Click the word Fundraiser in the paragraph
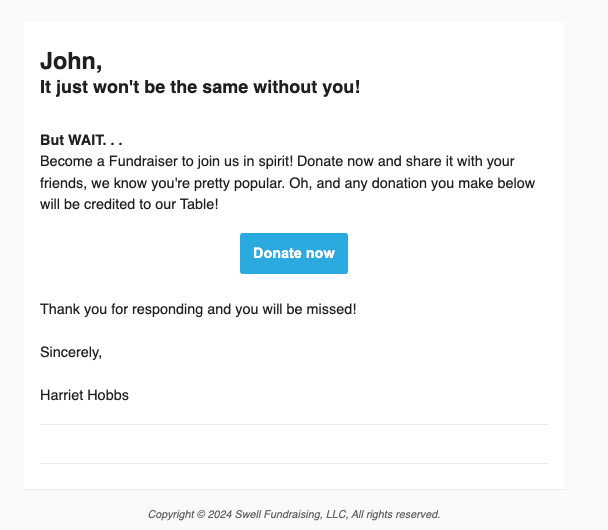The width and height of the screenshot is (608, 530). coord(143,161)
